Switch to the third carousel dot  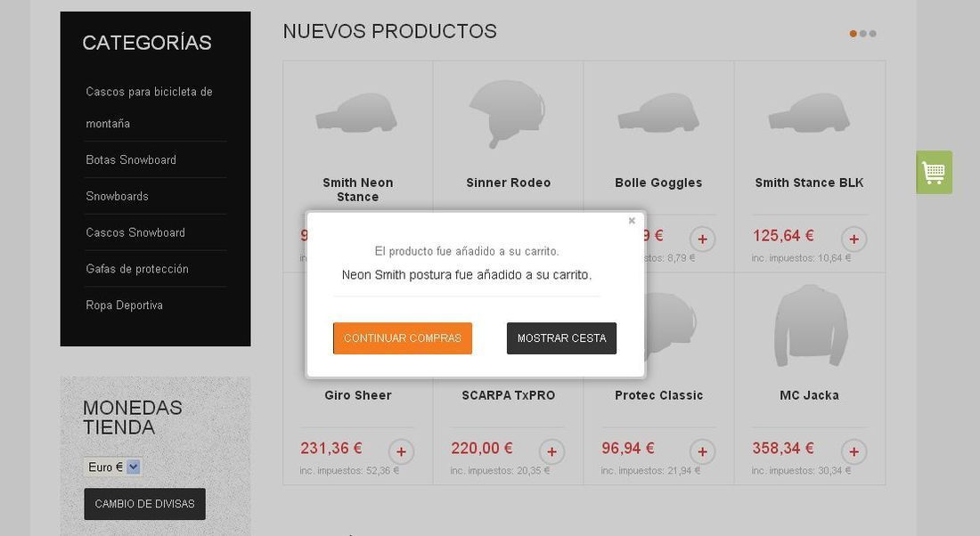point(872,34)
